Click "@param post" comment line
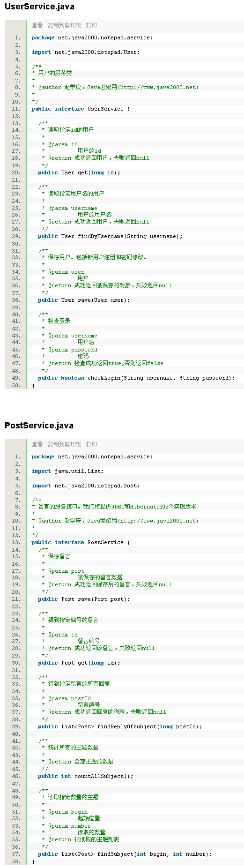 (x=63, y=571)
